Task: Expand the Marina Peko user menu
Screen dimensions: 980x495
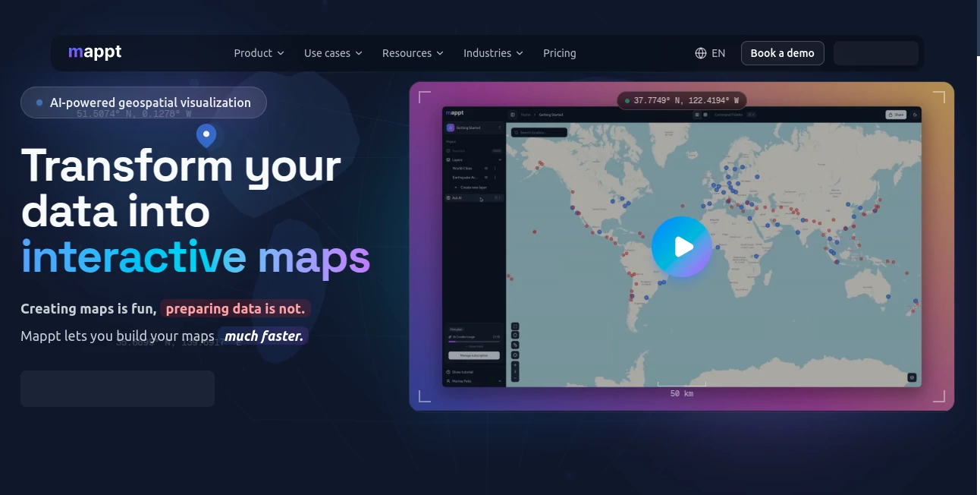Action: click(x=473, y=381)
